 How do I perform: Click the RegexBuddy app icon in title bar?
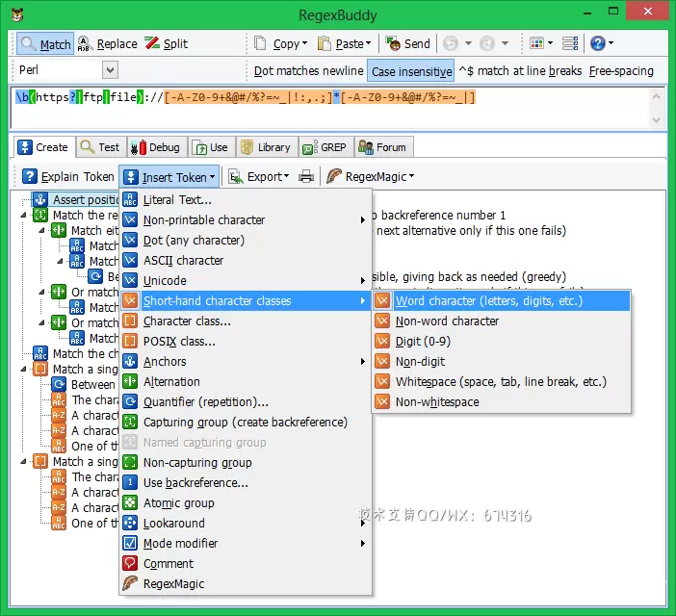(x=17, y=15)
